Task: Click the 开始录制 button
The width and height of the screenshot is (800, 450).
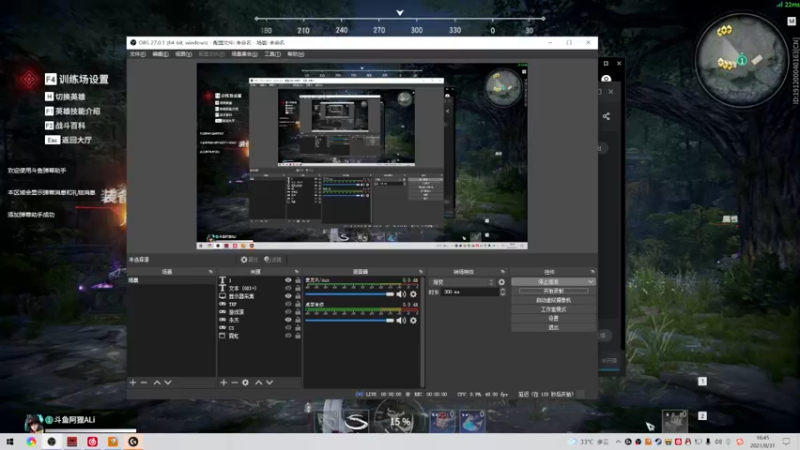Action: tap(554, 291)
